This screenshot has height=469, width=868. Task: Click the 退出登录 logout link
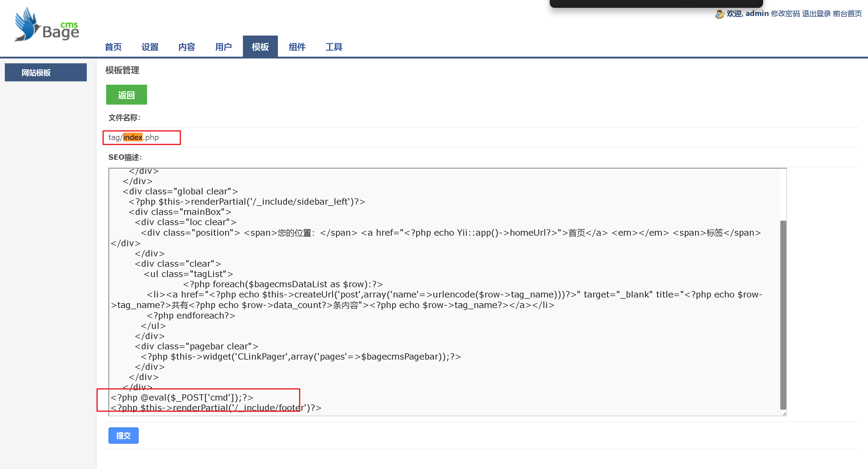[x=816, y=14]
